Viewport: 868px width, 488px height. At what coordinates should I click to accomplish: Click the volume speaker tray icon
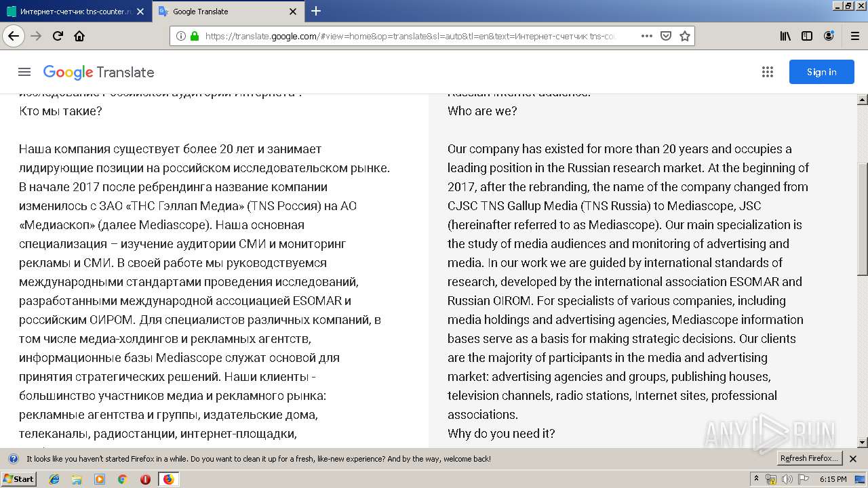pyautogui.click(x=787, y=479)
